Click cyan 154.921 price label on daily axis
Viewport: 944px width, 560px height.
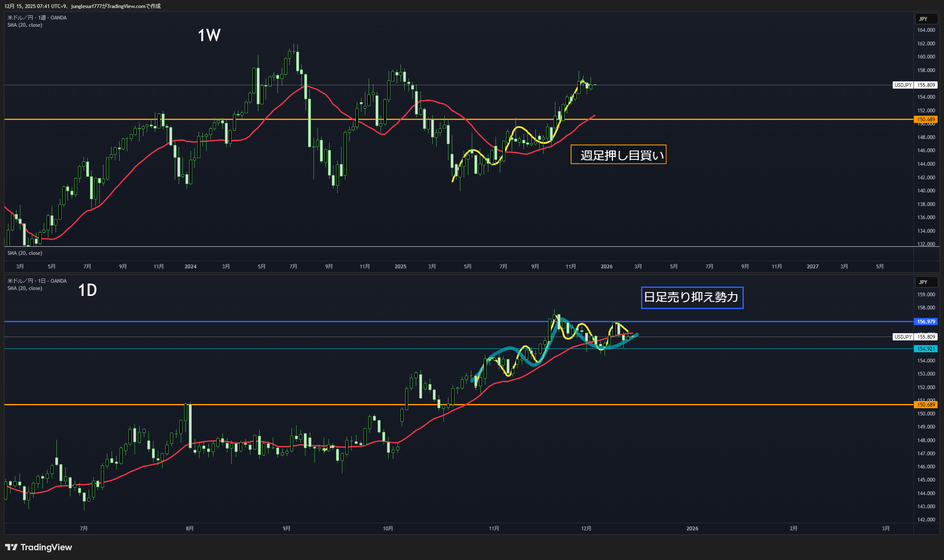pos(926,349)
